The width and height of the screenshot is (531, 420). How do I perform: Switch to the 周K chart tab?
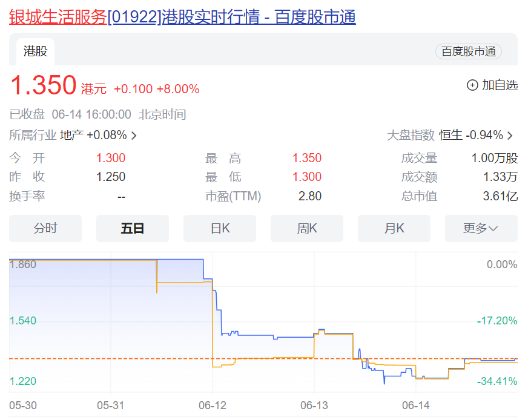coord(307,228)
